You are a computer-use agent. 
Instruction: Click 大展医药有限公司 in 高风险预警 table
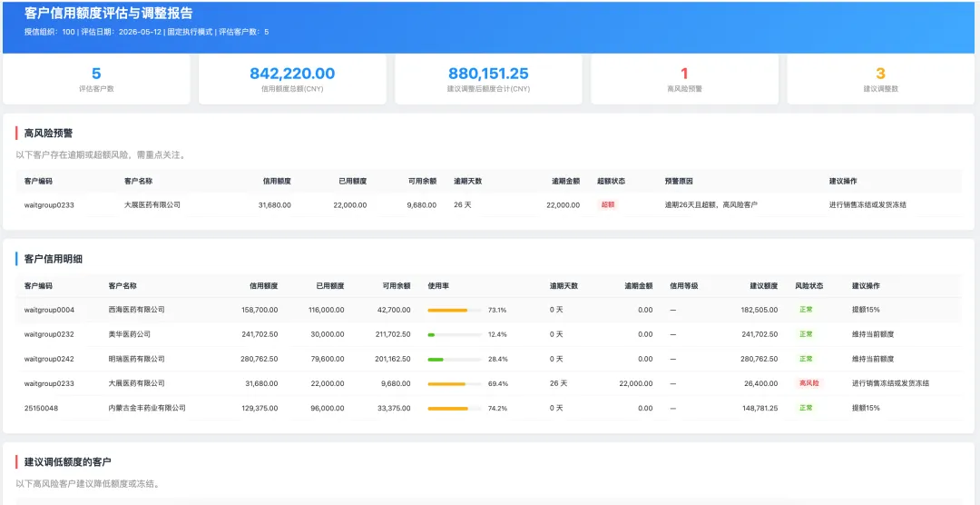click(x=152, y=204)
